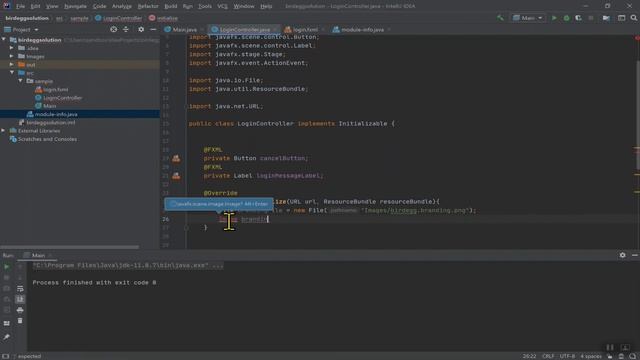This screenshot has width=640, height=360.
Task: Click FXML gutter icon beside loginMessageLabel
Action: (176, 176)
